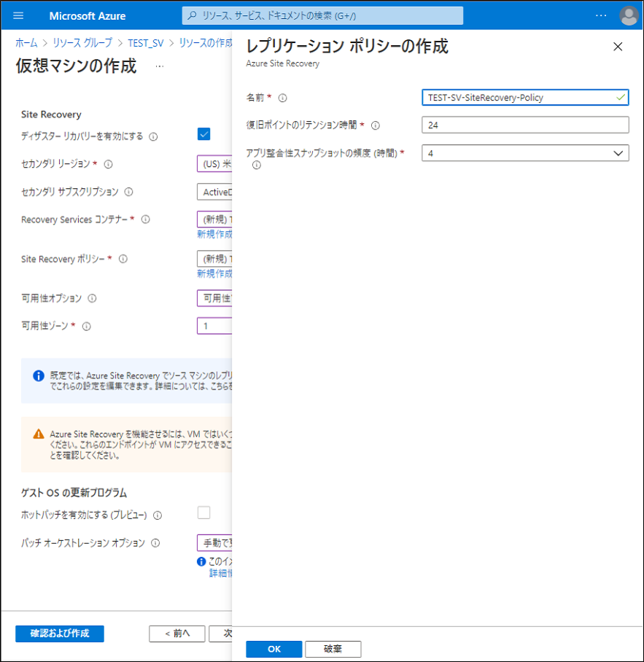Screen dimensions: 644x662
Task: Open the Recovery Services コンテナー dropdown
Action: 214,219
